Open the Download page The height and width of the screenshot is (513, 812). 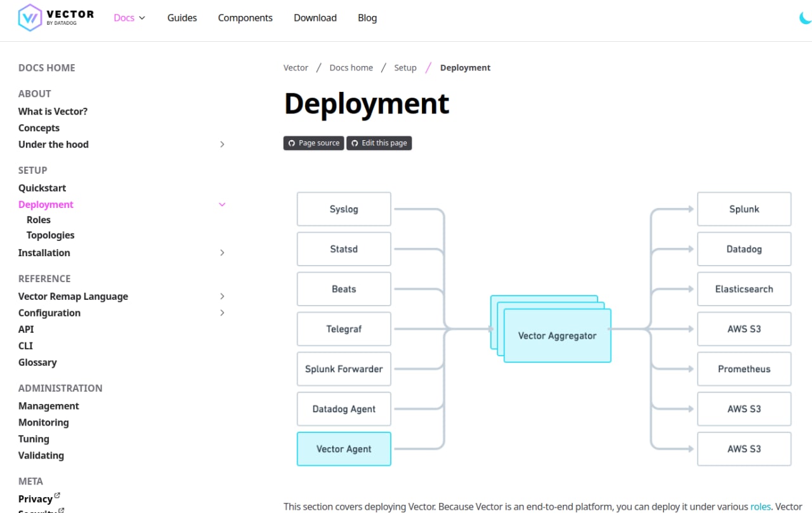click(x=315, y=18)
